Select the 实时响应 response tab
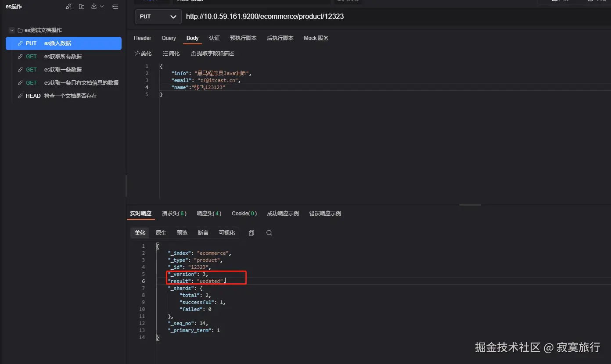The width and height of the screenshot is (611, 364). click(x=141, y=214)
